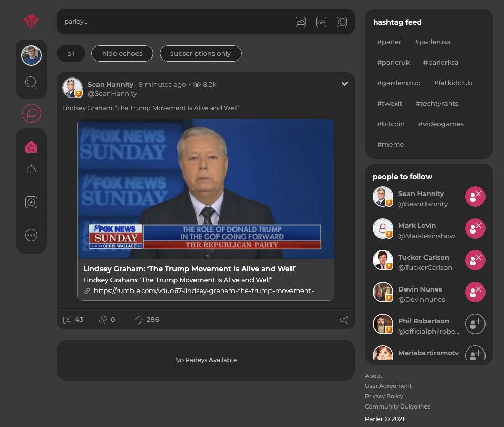
Task: Open the #parlerusa hashtag
Action: (x=432, y=42)
